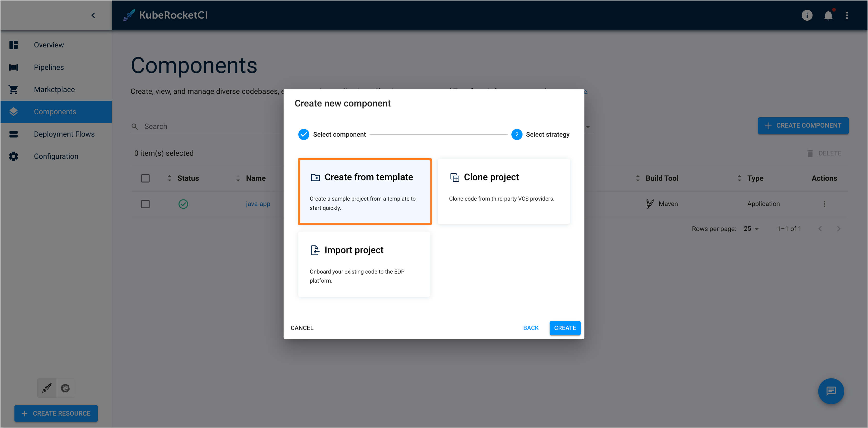Click the Kubernetes wheel icon
This screenshot has width=868, height=428.
click(x=65, y=388)
